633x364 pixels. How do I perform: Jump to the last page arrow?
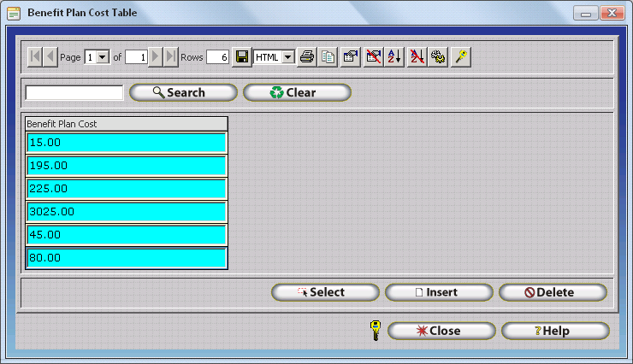pyautogui.click(x=171, y=57)
